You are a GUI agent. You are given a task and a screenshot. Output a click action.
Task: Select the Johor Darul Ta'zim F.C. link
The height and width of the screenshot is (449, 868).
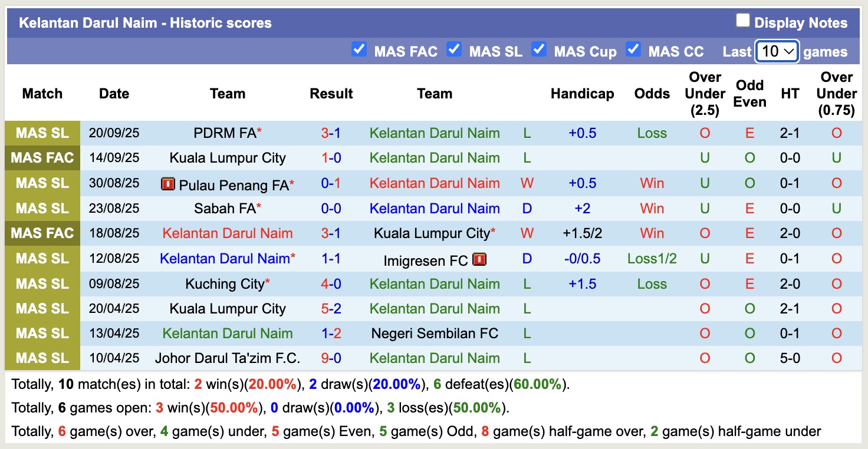(228, 358)
